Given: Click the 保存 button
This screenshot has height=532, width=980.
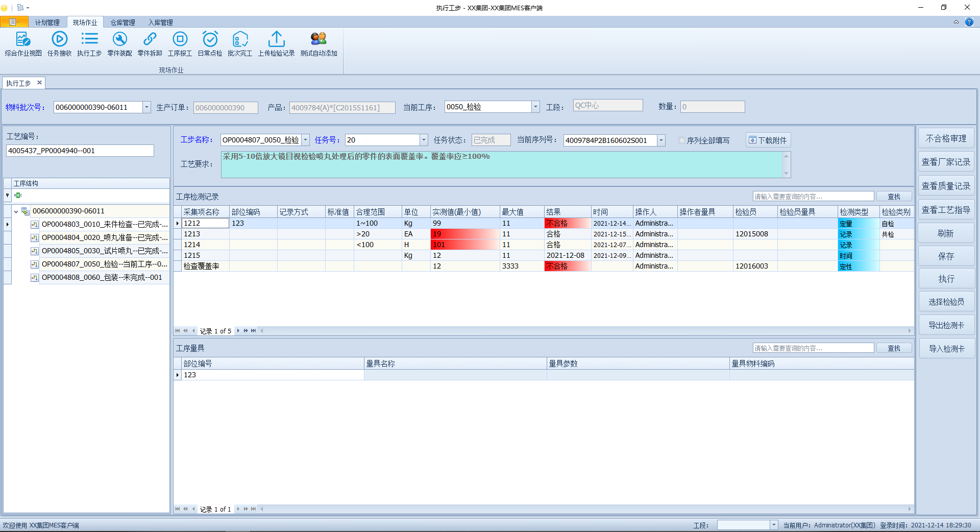Looking at the screenshot, I should (x=946, y=256).
